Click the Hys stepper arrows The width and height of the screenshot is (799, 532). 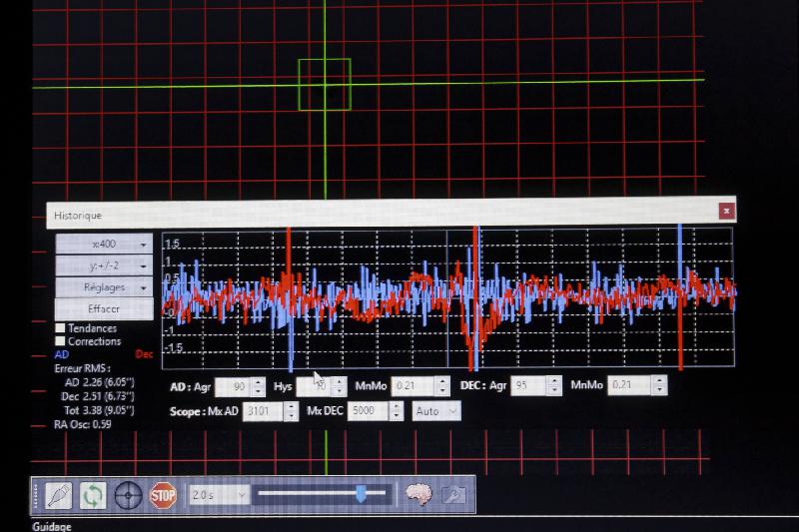click(x=340, y=387)
